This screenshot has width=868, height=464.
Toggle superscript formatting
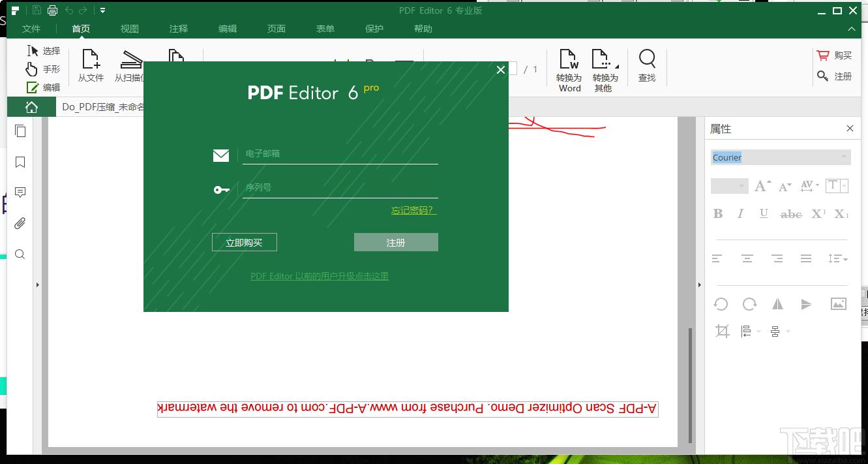click(818, 213)
